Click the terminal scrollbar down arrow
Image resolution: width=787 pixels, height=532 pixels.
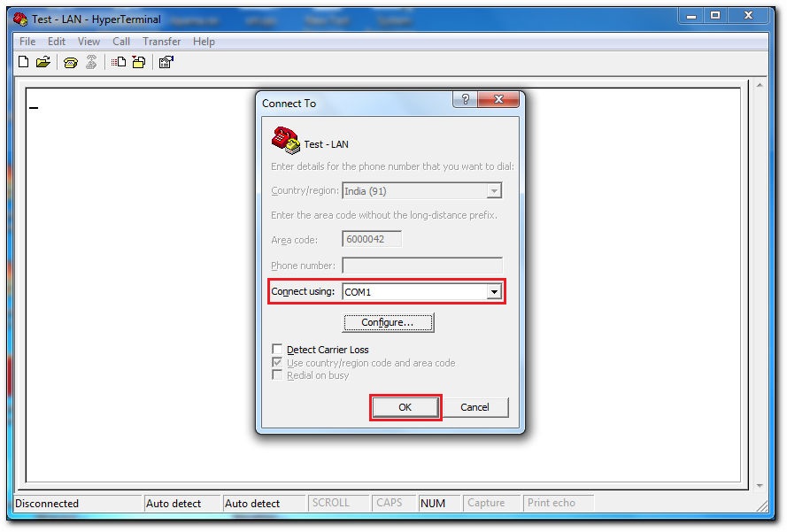pyautogui.click(x=760, y=485)
